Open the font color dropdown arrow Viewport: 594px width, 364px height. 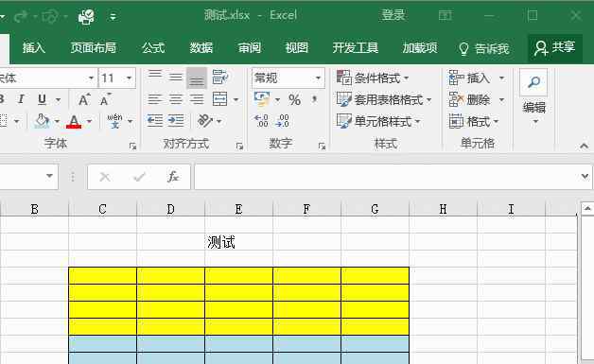tap(90, 121)
